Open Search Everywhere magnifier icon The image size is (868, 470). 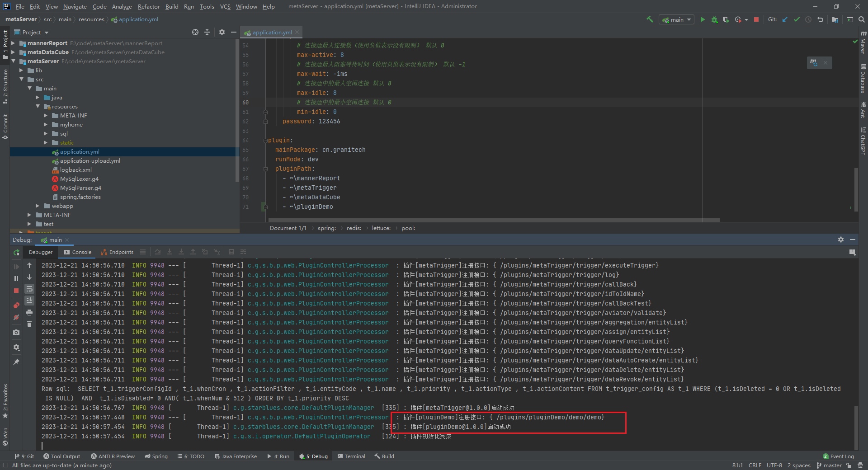tap(862, 19)
